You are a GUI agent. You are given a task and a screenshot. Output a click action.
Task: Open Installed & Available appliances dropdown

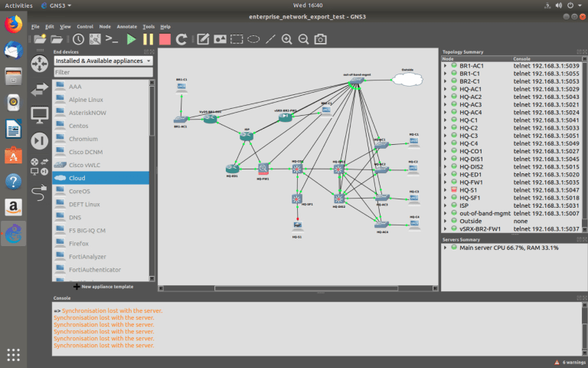103,61
